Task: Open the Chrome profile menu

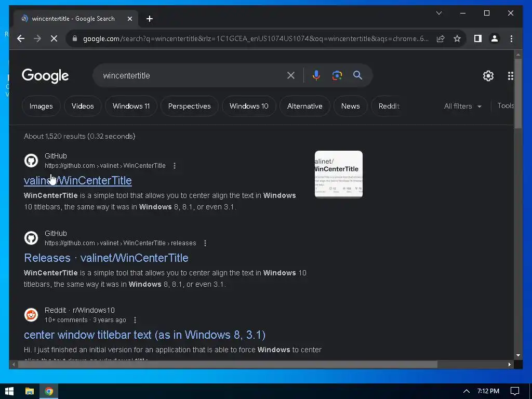Action: click(x=495, y=38)
